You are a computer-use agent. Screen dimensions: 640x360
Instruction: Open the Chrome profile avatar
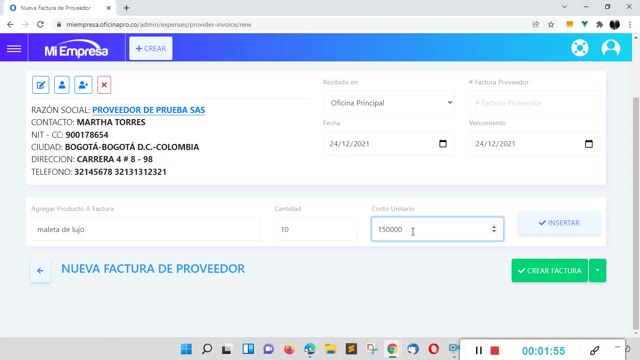pyautogui.click(x=614, y=24)
